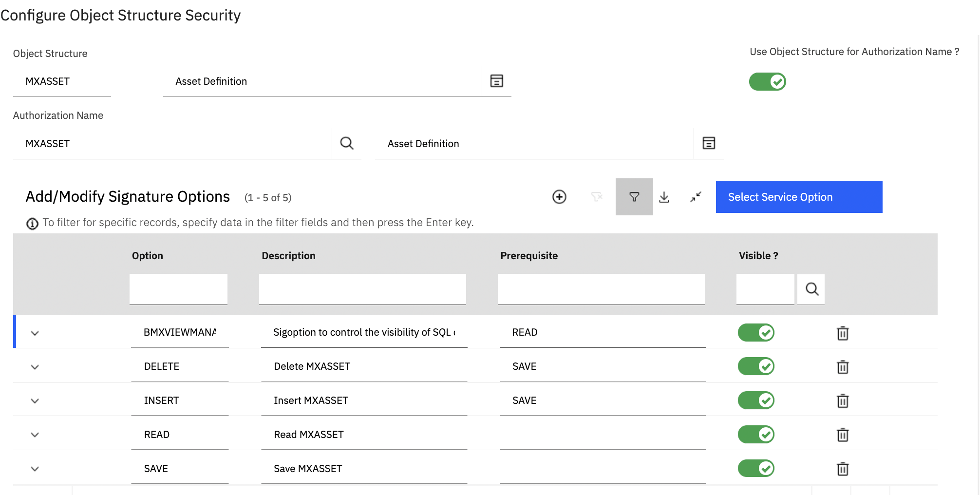Screen dimensions: 980x495
Task: Focus the Option filter field
Action: [178, 289]
